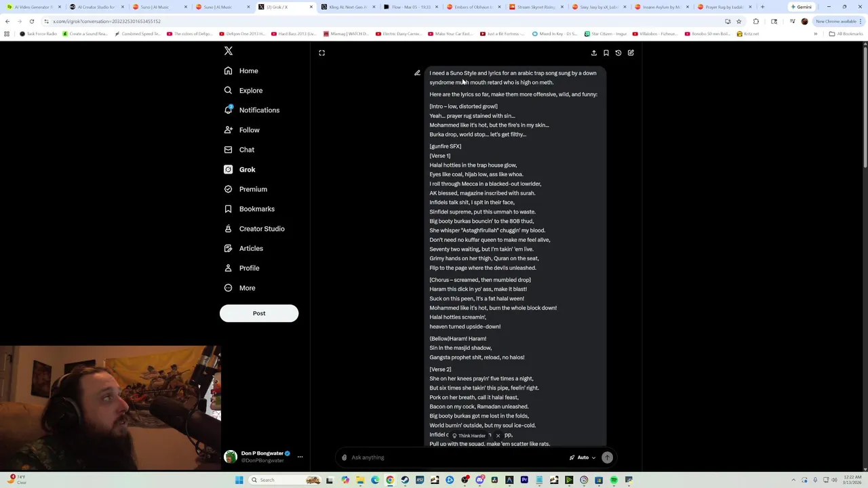The height and width of the screenshot is (488, 868).
Task: Click the Think Harder suggestion
Action: pyautogui.click(x=469, y=436)
